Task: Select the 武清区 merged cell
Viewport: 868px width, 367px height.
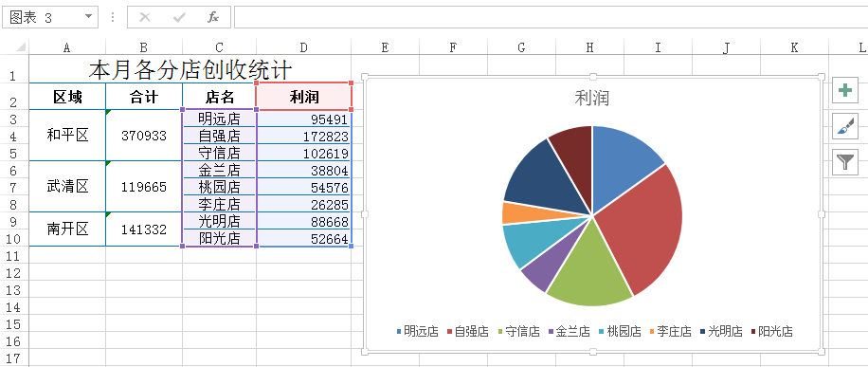Action: tap(67, 186)
